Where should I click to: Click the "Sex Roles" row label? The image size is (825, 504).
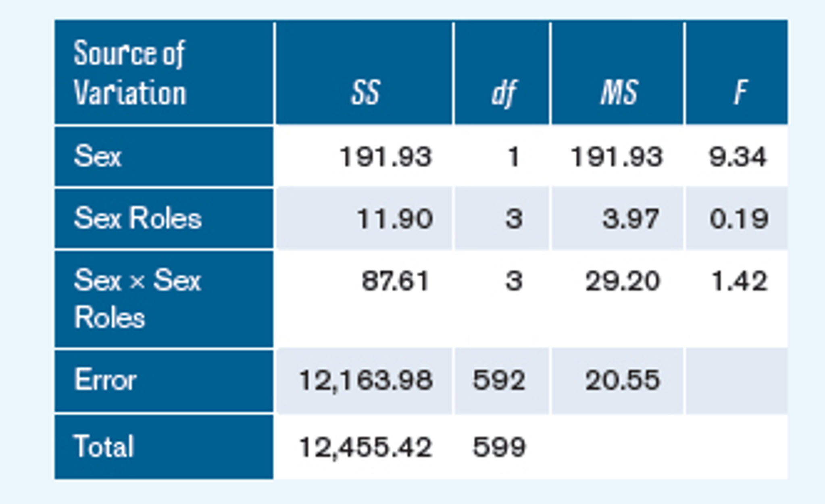point(137,218)
